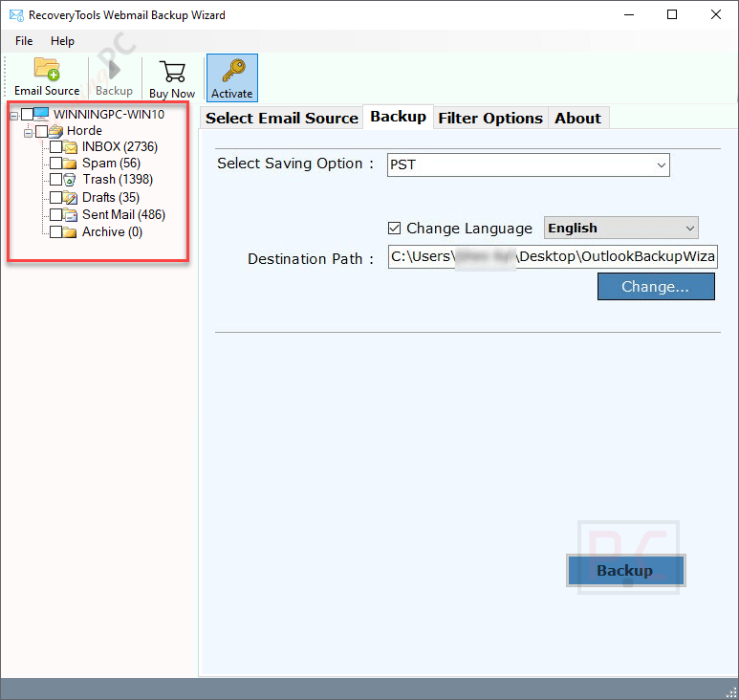Tick the Archive (0) checkbox

[x=56, y=232]
